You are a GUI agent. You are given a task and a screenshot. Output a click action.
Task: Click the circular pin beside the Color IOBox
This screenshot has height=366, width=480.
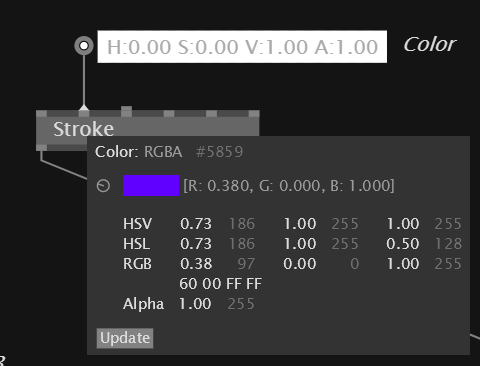pyautogui.click(x=84, y=45)
